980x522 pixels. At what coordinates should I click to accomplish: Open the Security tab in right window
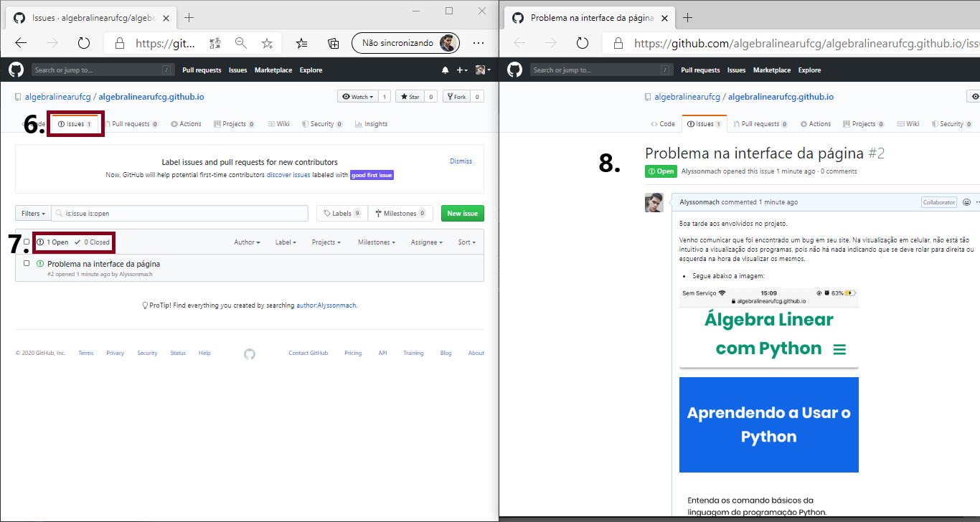(951, 124)
